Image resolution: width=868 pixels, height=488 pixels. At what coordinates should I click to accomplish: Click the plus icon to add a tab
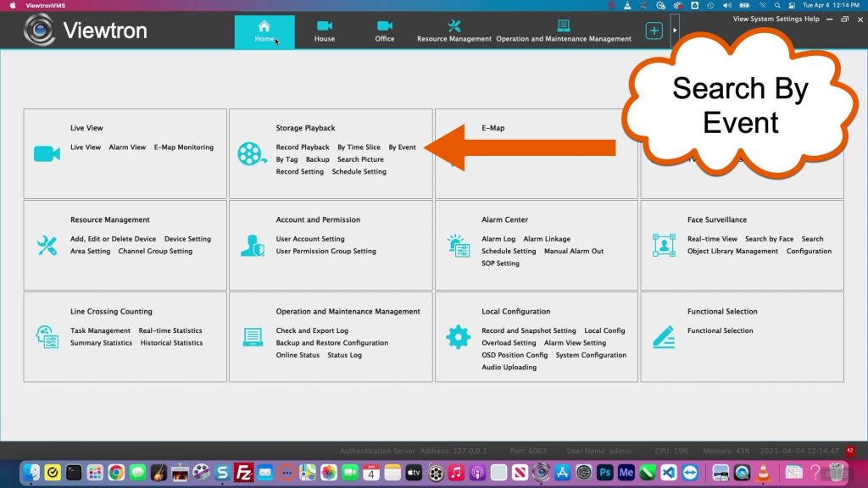654,30
